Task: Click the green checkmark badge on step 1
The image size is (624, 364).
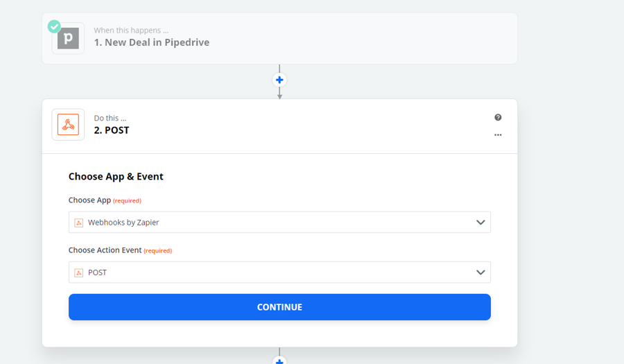Action: pyautogui.click(x=54, y=26)
